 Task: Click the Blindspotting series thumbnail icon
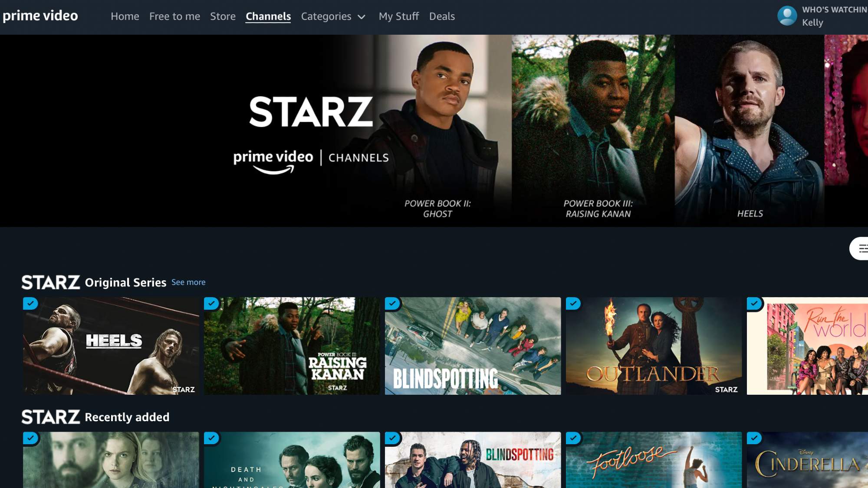[x=472, y=346]
